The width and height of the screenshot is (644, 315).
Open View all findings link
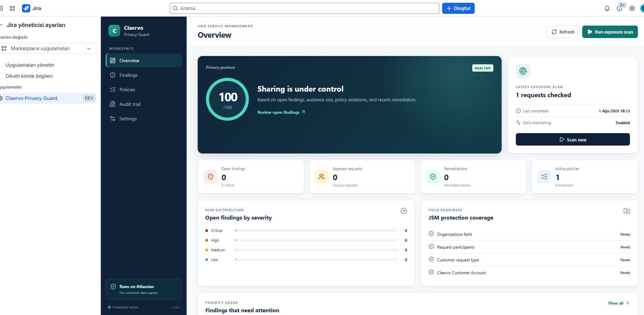tap(618, 303)
